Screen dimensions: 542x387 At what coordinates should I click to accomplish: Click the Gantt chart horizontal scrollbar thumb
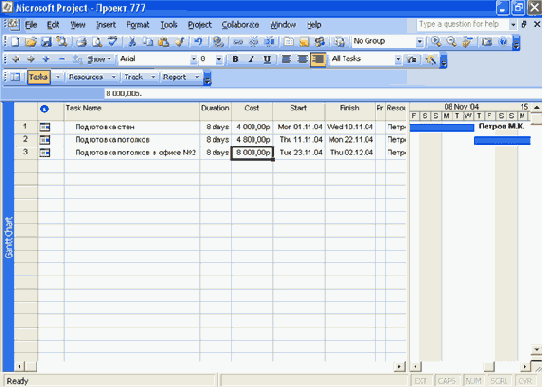[489, 366]
